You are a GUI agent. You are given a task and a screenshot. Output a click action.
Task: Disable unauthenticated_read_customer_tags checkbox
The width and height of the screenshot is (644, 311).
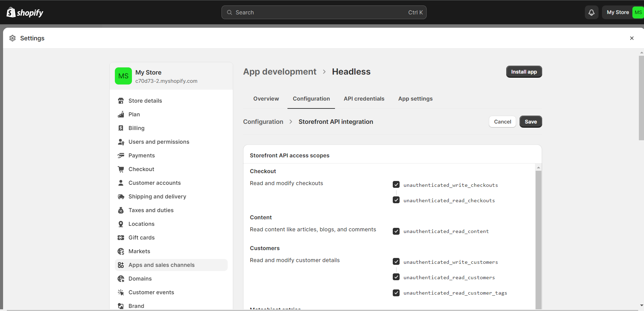[396, 293]
